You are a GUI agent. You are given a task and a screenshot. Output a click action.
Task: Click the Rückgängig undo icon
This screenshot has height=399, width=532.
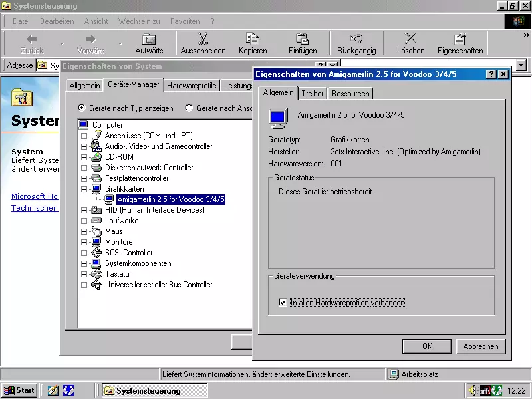(x=356, y=39)
